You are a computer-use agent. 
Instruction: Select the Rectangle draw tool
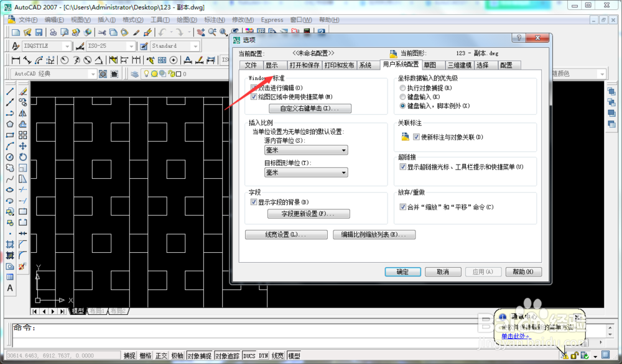pyautogui.click(x=10, y=135)
